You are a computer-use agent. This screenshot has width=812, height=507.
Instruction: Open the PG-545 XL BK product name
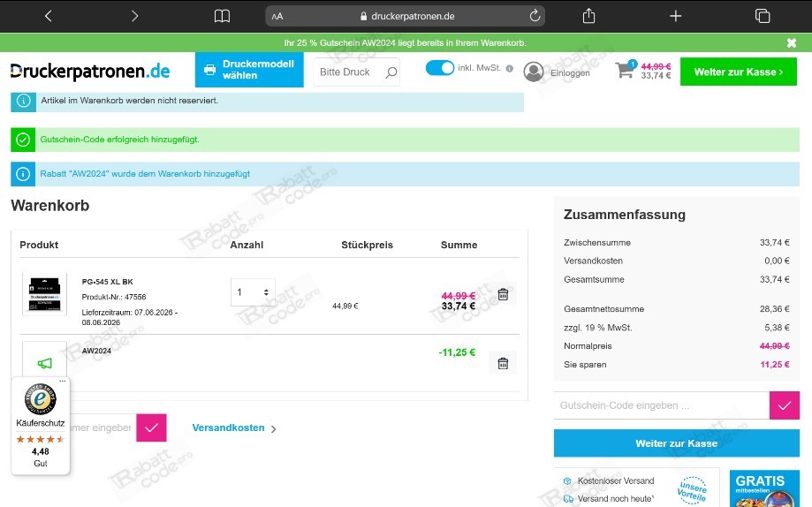pyautogui.click(x=107, y=282)
